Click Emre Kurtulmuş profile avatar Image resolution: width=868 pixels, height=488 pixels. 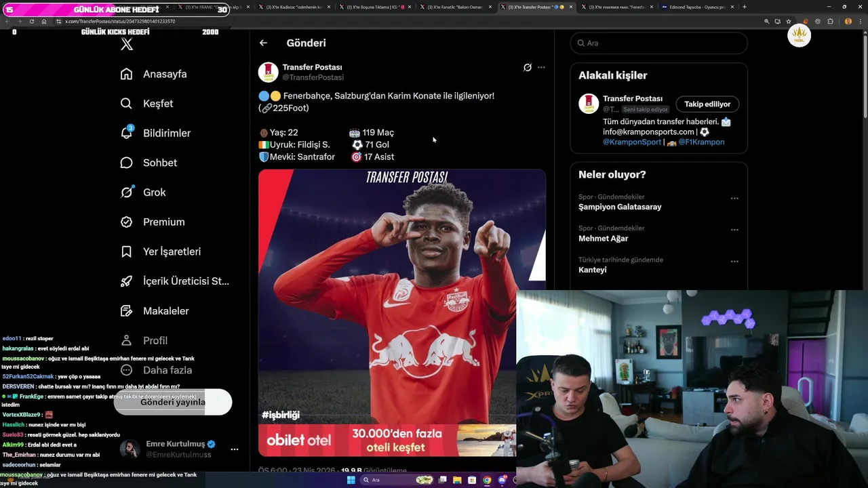[x=130, y=449]
